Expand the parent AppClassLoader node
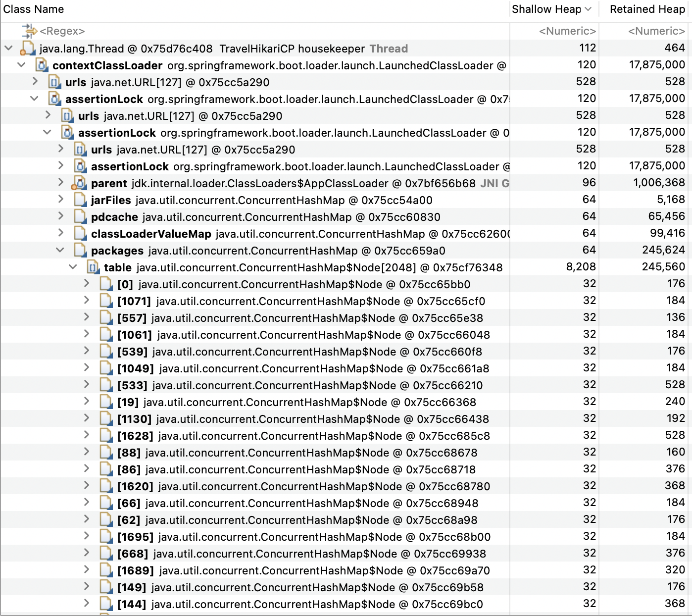Image resolution: width=692 pixels, height=616 pixels. (x=60, y=182)
